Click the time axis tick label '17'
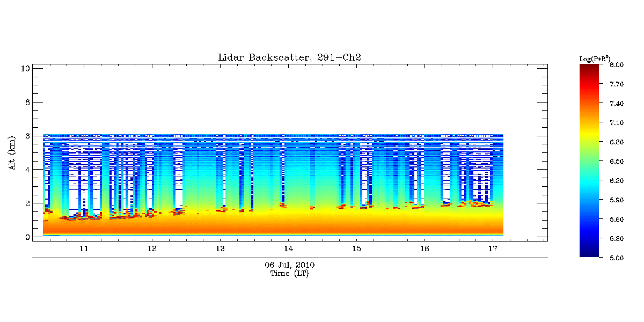The width and height of the screenshot is (644, 322). click(493, 249)
